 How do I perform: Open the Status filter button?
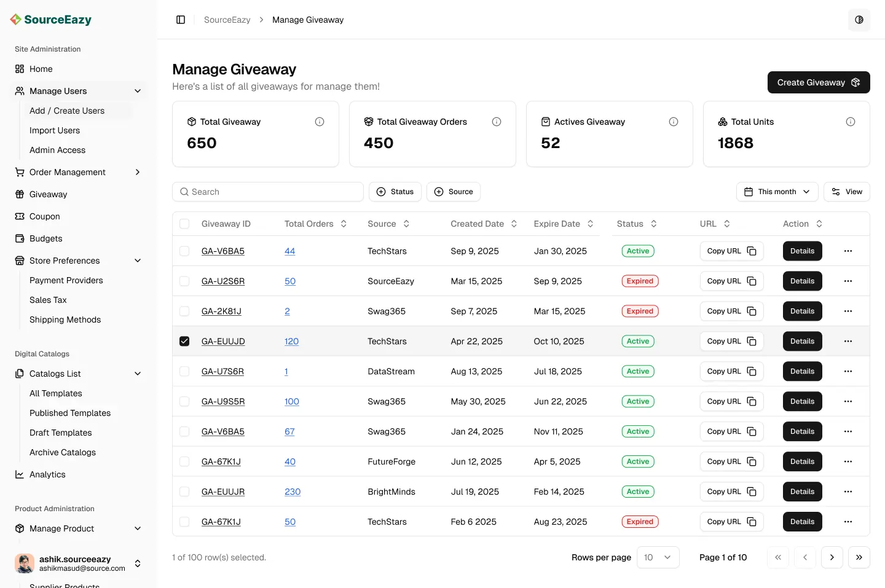coord(395,192)
